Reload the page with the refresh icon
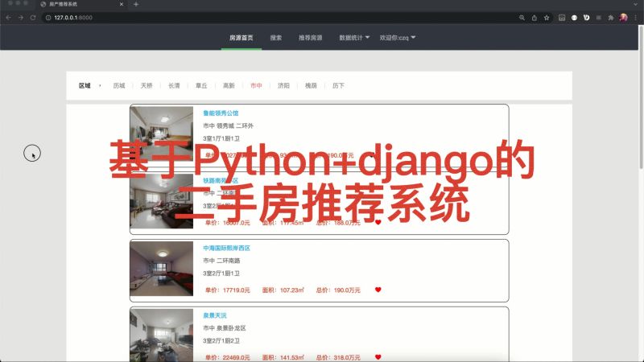The image size is (644, 362). click(33, 18)
